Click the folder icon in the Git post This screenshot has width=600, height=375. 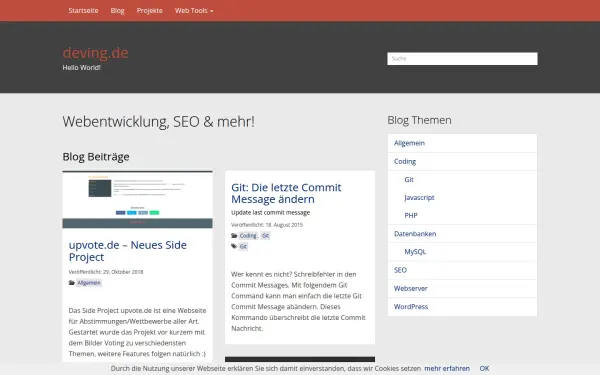(234, 236)
